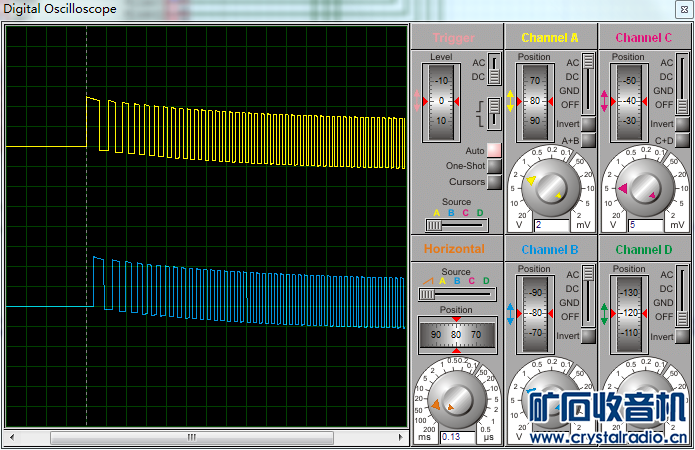Image resolution: width=695 pixels, height=450 pixels.
Task: Click the Channel A Position thumbwheel
Action: [x=535, y=101]
